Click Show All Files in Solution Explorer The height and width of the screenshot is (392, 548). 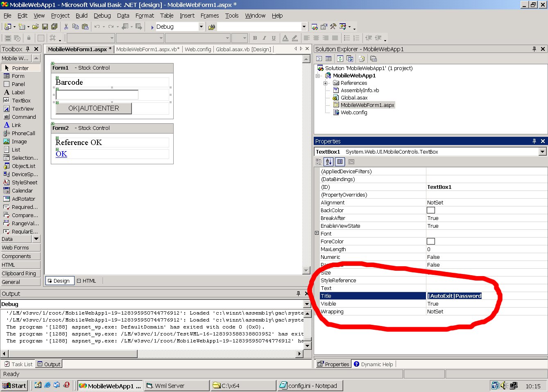pyautogui.click(x=362, y=59)
